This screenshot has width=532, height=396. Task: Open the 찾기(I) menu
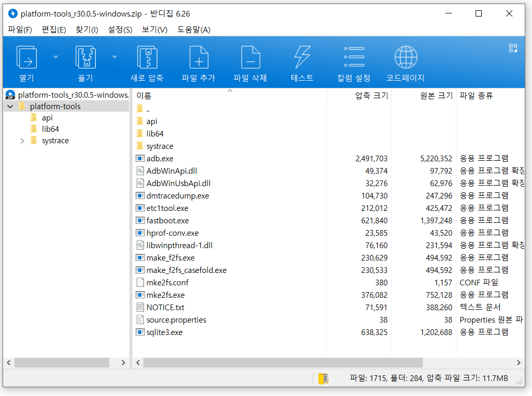(86, 30)
